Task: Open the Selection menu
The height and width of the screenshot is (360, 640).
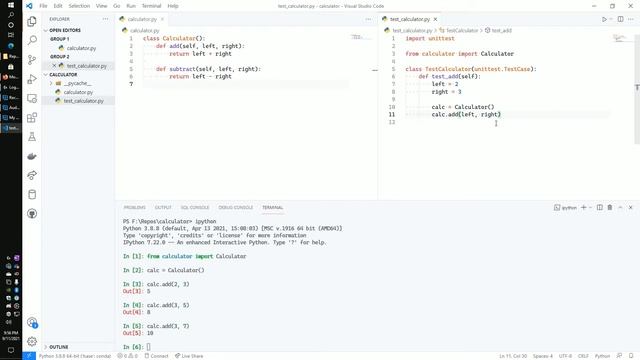Action: tap(79, 6)
